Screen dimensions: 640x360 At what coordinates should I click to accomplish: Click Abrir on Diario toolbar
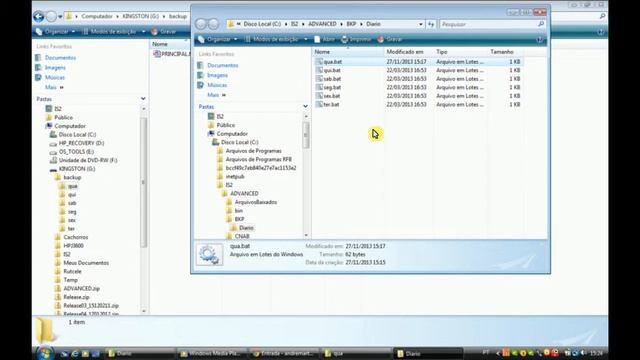324,39
